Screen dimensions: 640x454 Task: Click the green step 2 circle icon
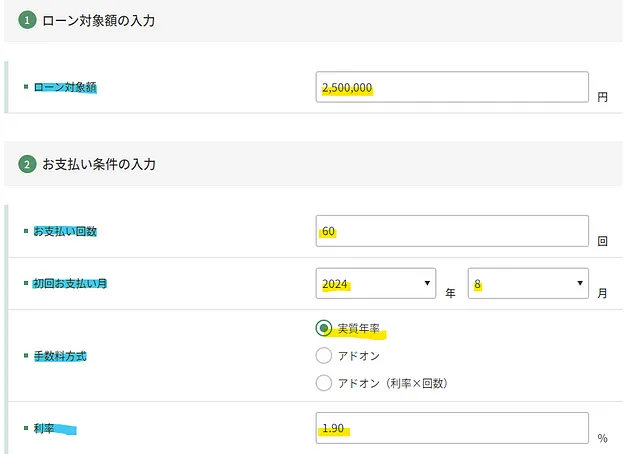(x=27, y=164)
